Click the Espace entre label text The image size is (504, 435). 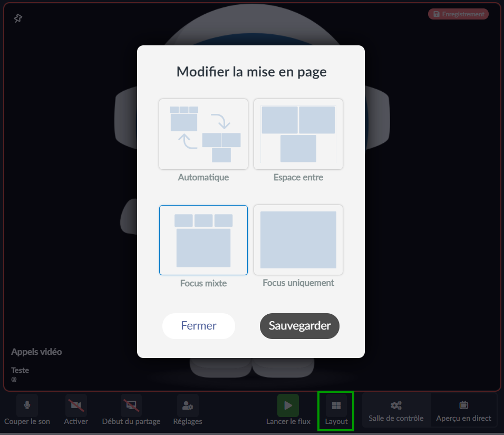pos(298,177)
